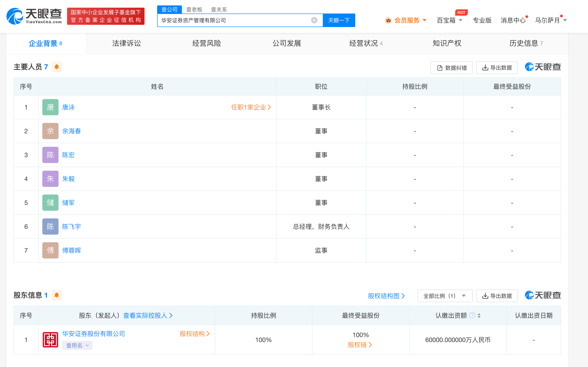Click the crown icon beside 会员服务
The image size is (588, 367).
point(388,20)
